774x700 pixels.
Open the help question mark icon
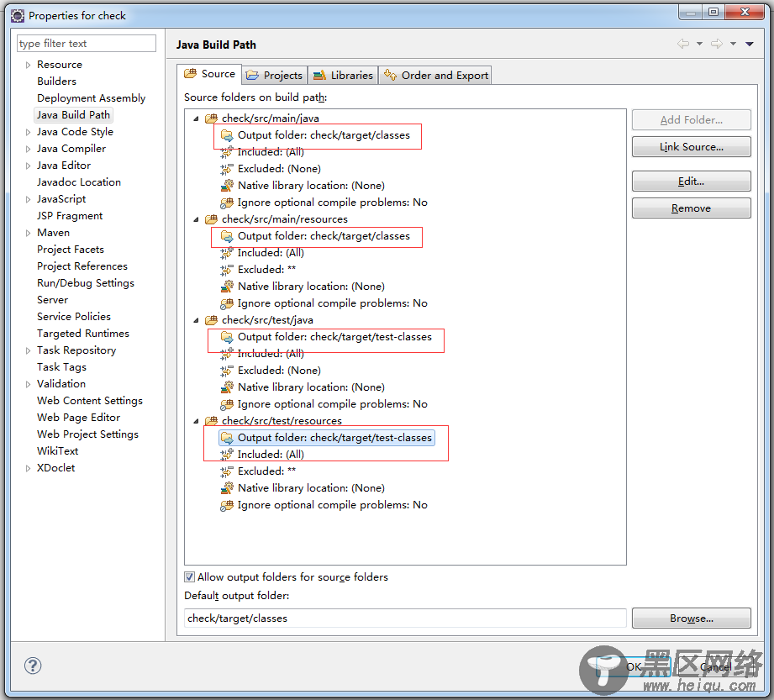(33, 666)
